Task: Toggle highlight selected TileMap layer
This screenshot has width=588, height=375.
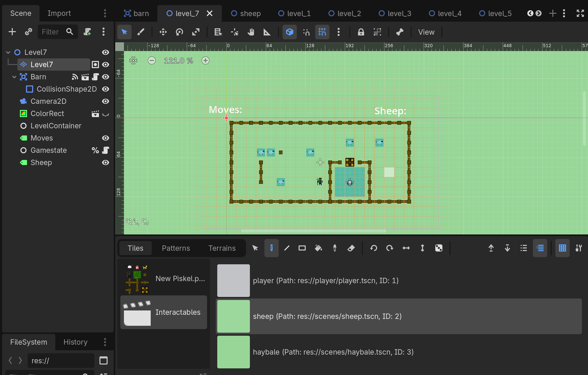Action: pos(540,248)
